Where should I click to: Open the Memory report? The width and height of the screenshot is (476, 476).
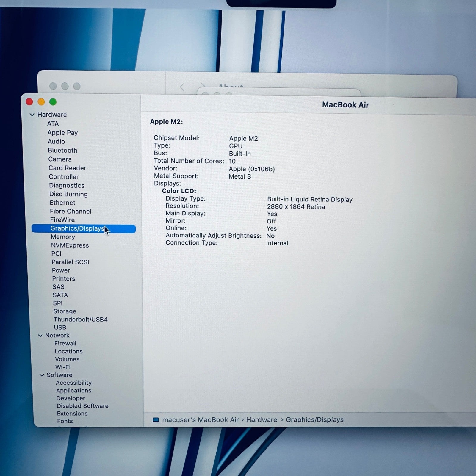pyautogui.click(x=63, y=237)
